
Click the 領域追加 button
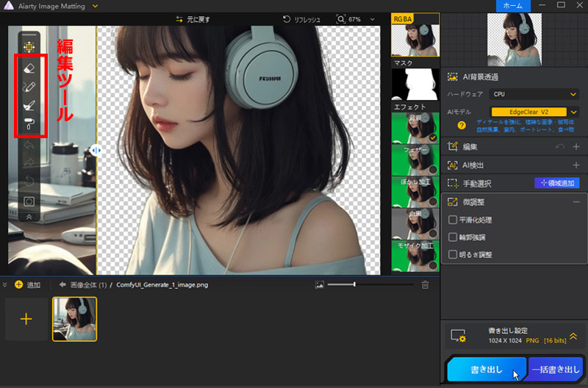click(x=557, y=183)
